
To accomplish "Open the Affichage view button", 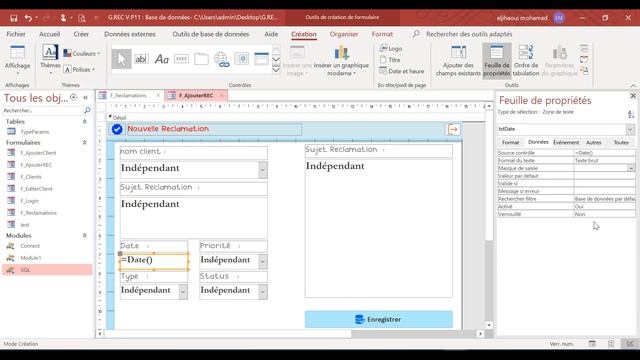I will pos(18,60).
